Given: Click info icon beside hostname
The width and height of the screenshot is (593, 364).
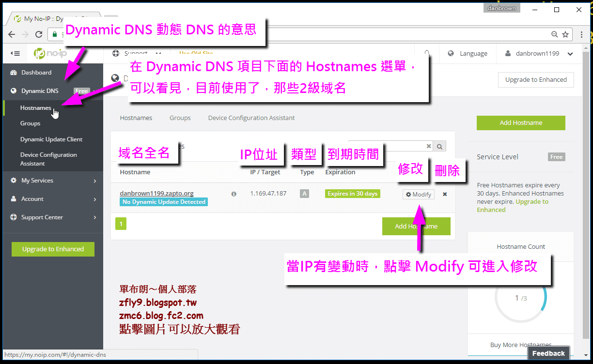Looking at the screenshot, I should (234, 194).
